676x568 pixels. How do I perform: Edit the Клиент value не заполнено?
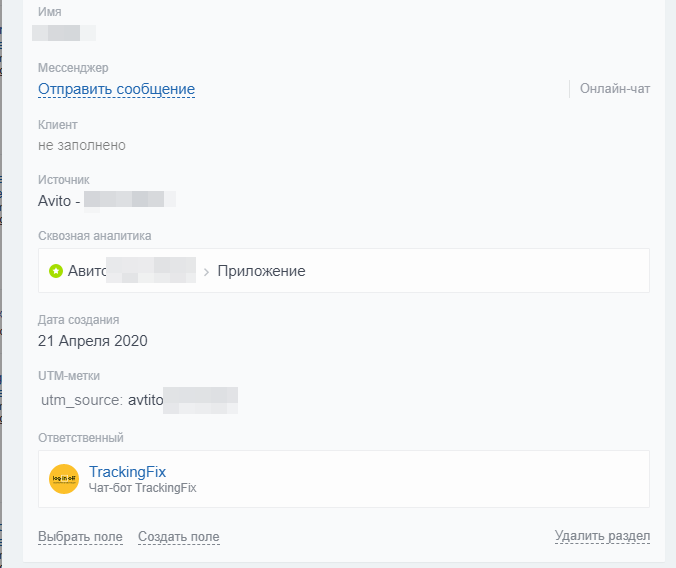tap(82, 145)
